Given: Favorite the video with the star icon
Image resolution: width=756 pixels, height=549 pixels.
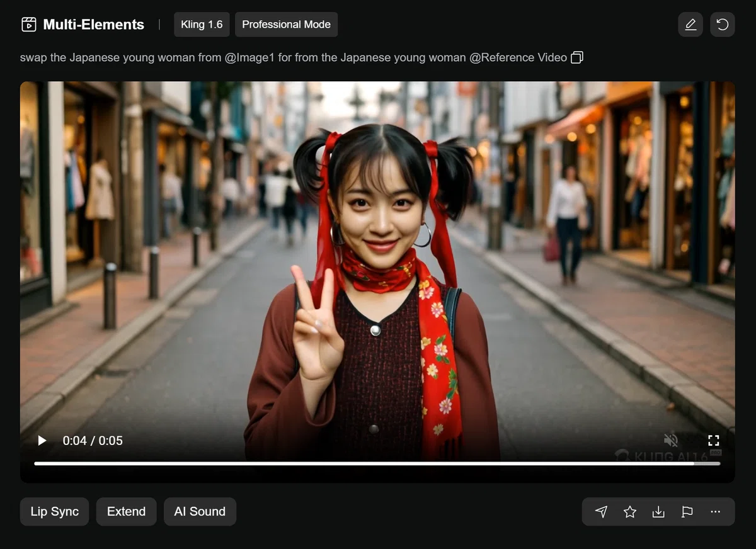Looking at the screenshot, I should pyautogui.click(x=630, y=512).
